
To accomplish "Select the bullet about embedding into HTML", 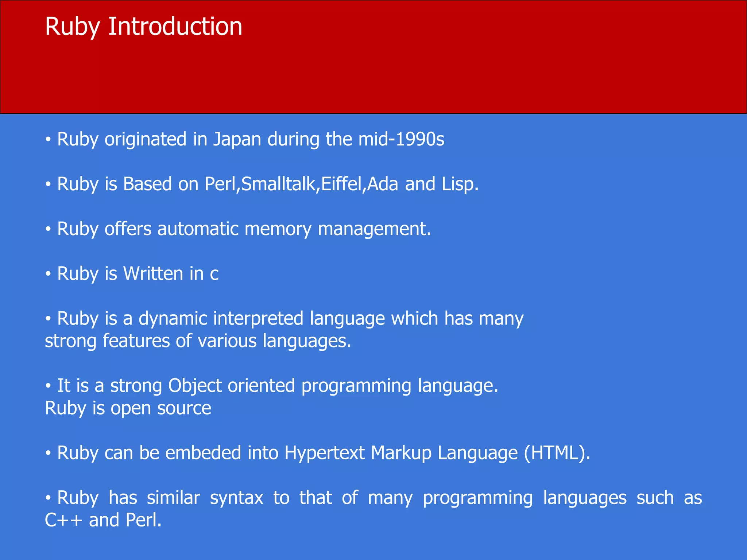I will click(318, 453).
